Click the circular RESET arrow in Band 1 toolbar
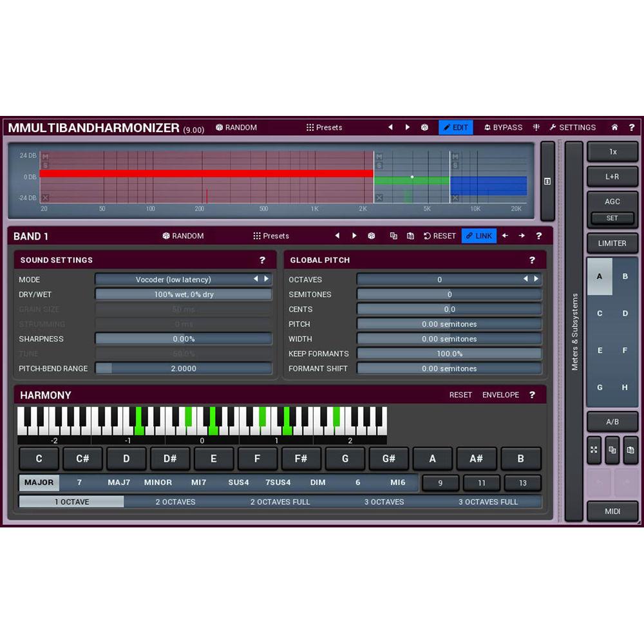 pos(428,236)
